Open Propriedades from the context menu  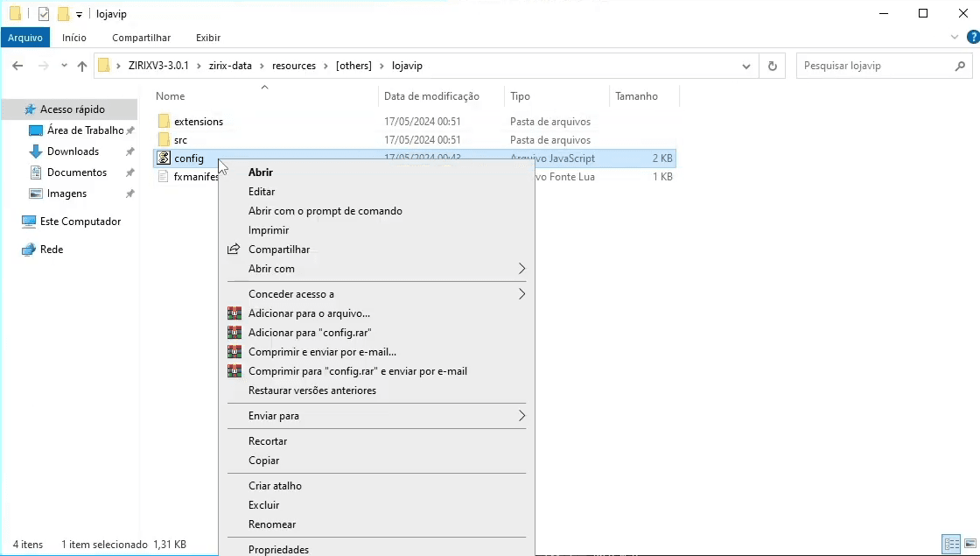[x=279, y=550]
